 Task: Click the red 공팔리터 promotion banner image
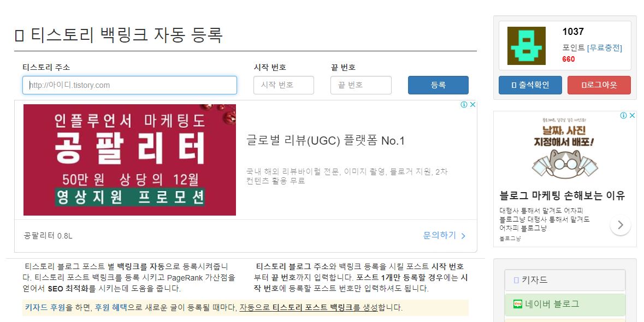click(130, 159)
